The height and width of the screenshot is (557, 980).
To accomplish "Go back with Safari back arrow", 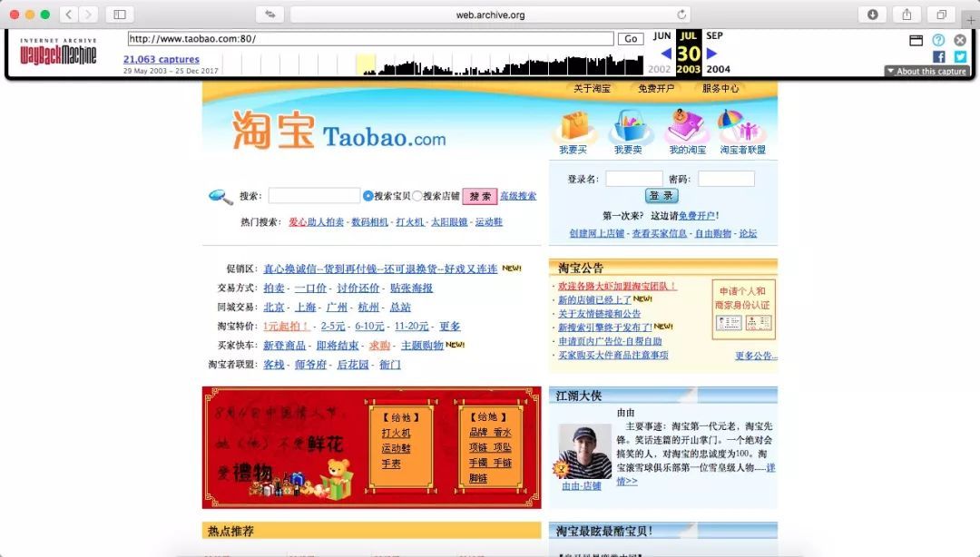I will [x=69, y=15].
